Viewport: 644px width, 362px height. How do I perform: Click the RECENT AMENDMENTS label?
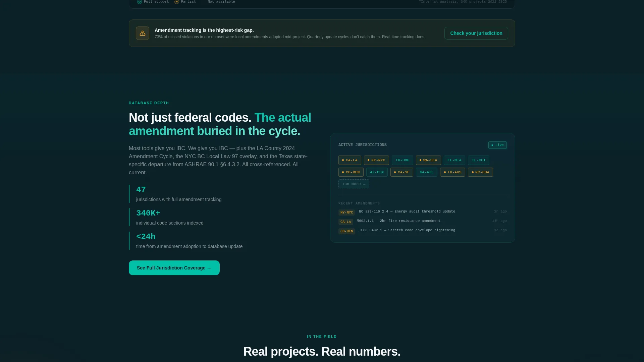coord(359,203)
